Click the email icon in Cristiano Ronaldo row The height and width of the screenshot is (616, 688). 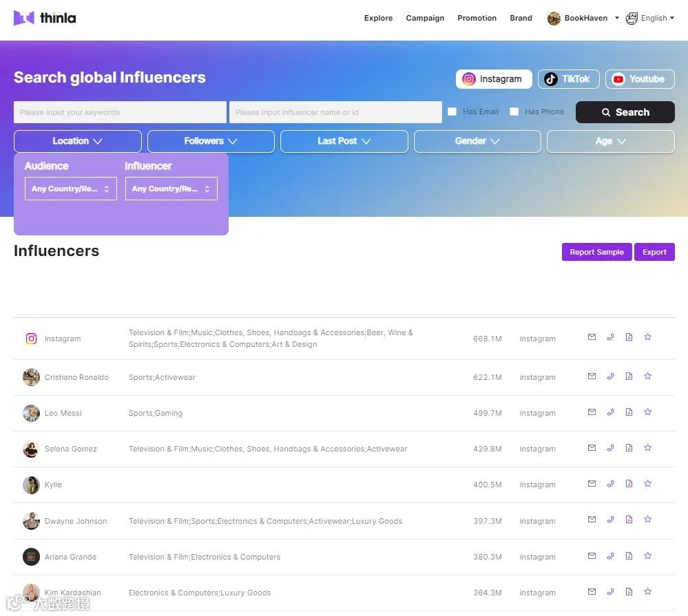(x=592, y=376)
